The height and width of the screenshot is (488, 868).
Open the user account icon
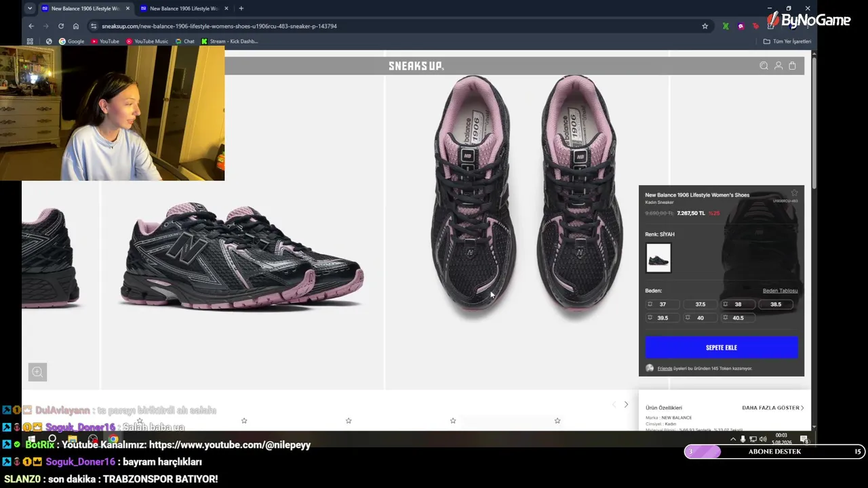click(x=778, y=66)
